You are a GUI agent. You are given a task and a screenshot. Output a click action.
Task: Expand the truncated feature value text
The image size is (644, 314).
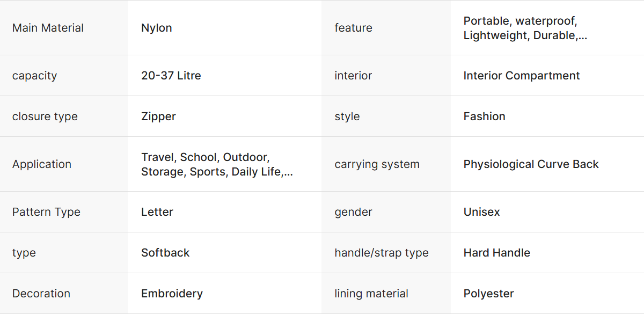pos(583,36)
